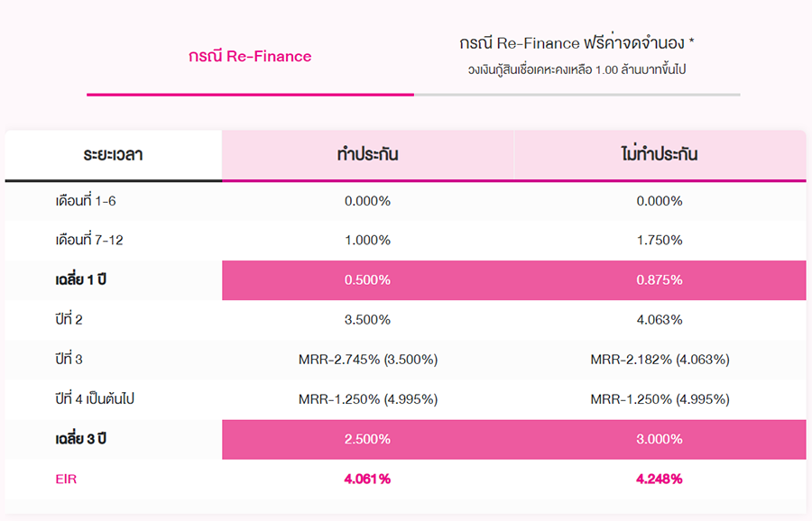Click the เดือนที่ 1-6 row label

click(85, 201)
